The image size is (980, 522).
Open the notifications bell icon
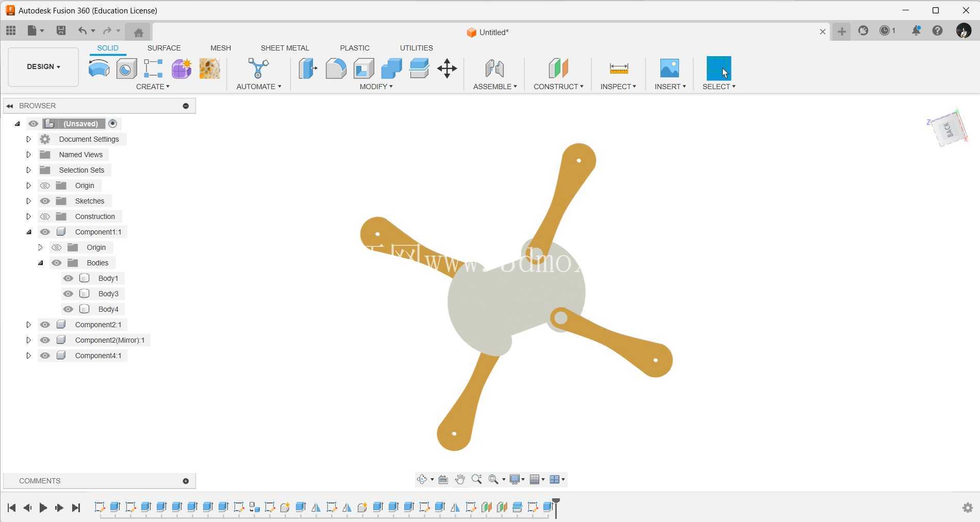916,31
